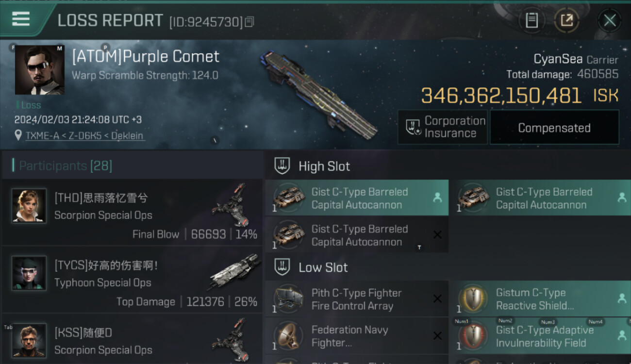Click the Pith C-Type Fighter Fire Control Array X
The height and width of the screenshot is (364, 631).
tap(437, 299)
